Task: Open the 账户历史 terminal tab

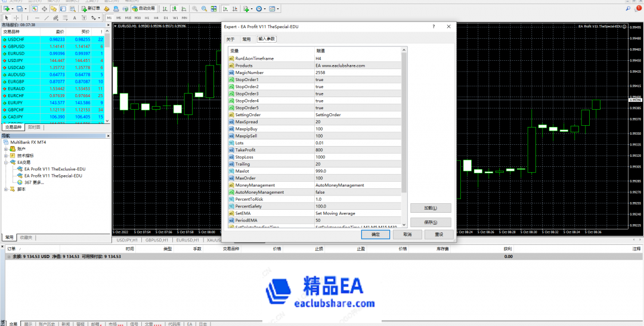Action: point(47,324)
